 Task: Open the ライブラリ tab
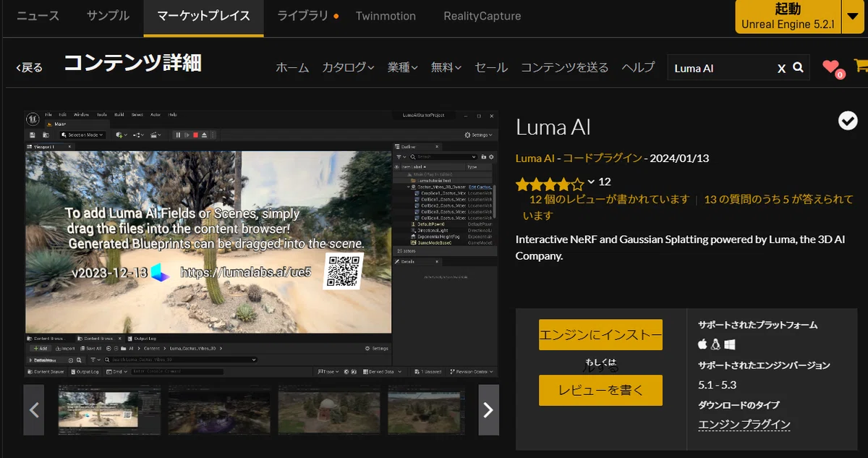(302, 15)
